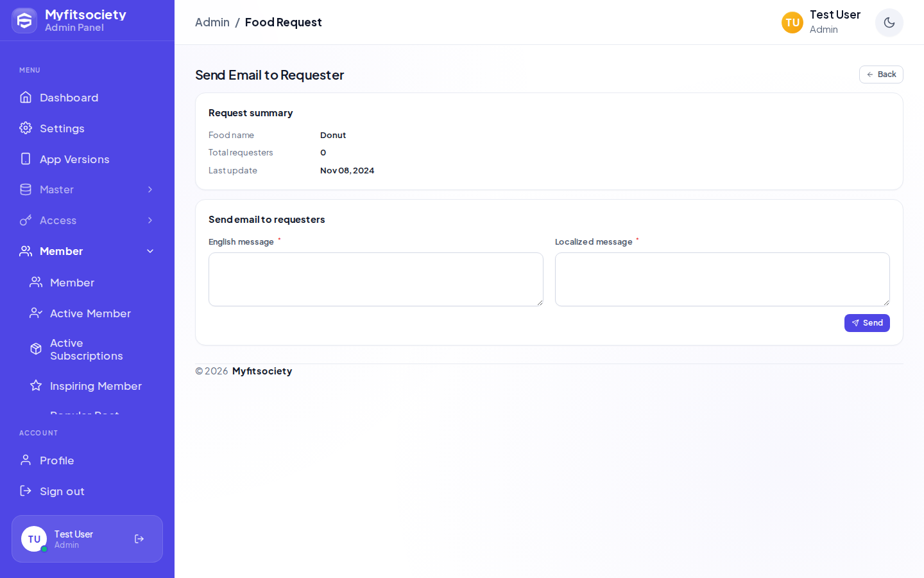The image size is (924, 578).
Task: Click the logout icon in user card
Action: pyautogui.click(x=139, y=539)
